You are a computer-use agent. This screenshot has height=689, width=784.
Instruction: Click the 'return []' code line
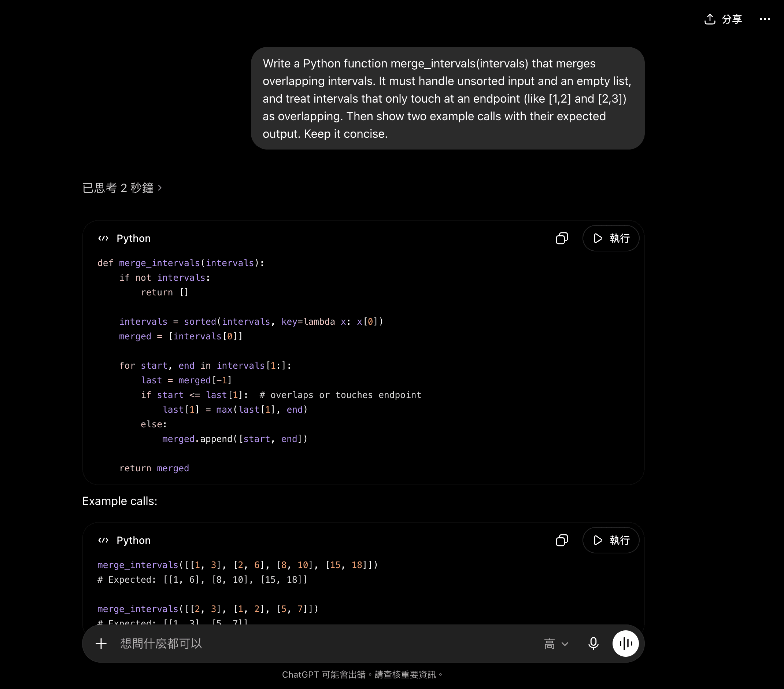tap(164, 292)
